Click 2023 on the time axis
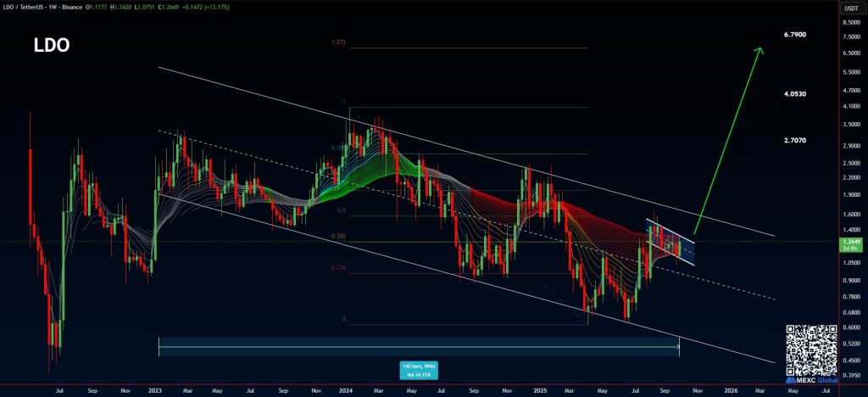Screen dimensions: 868x397 (155, 392)
